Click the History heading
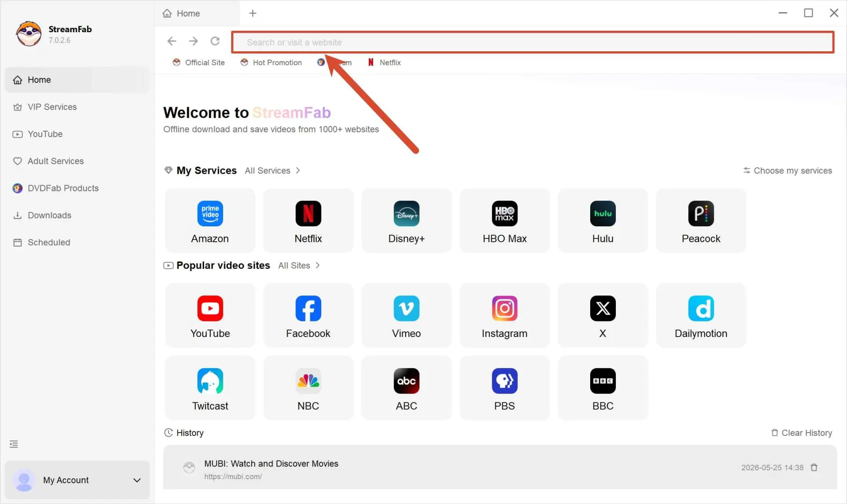The width and height of the screenshot is (847, 504). [x=190, y=433]
